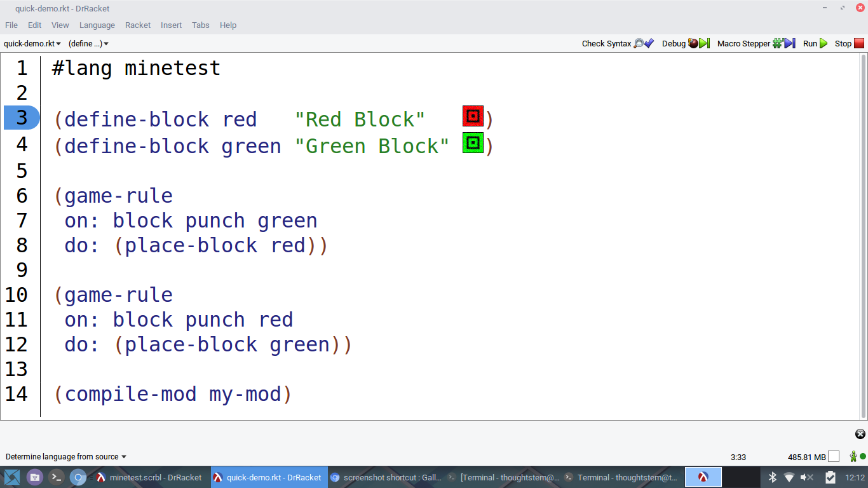Click the compile-mod my-mod expression
Image resolution: width=868 pixels, height=488 pixels.
tap(172, 395)
